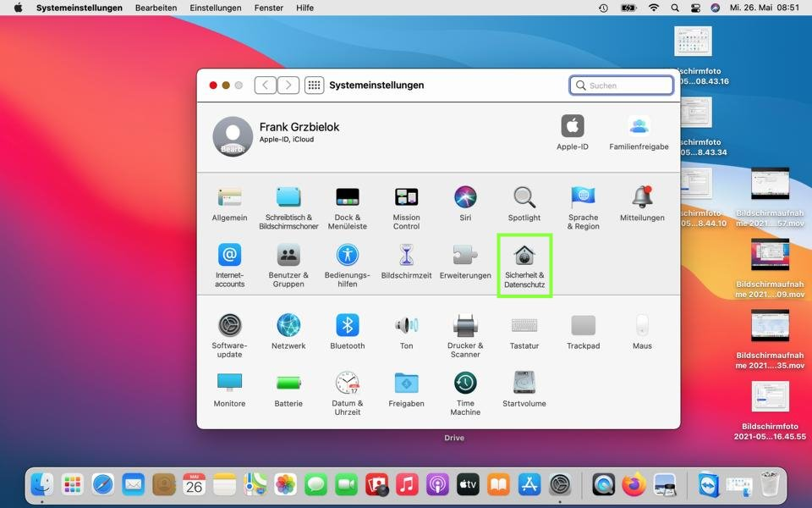Open Ton sound settings
This screenshot has width=812, height=508.
click(407, 332)
